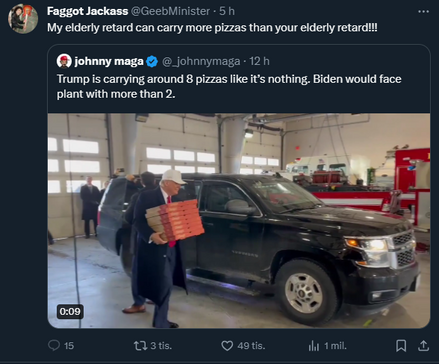Open the 5 h post timestamp
Screen dimensions: 439x364
[x=227, y=11]
